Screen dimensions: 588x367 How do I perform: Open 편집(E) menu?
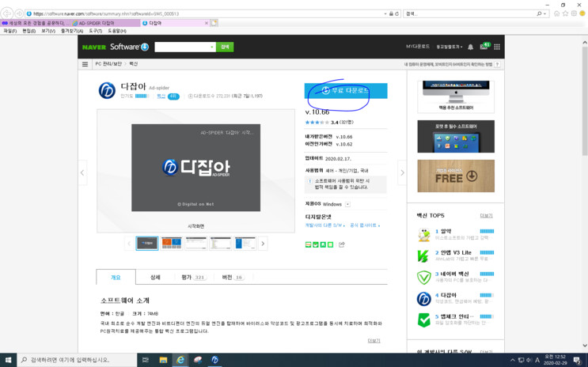click(28, 31)
